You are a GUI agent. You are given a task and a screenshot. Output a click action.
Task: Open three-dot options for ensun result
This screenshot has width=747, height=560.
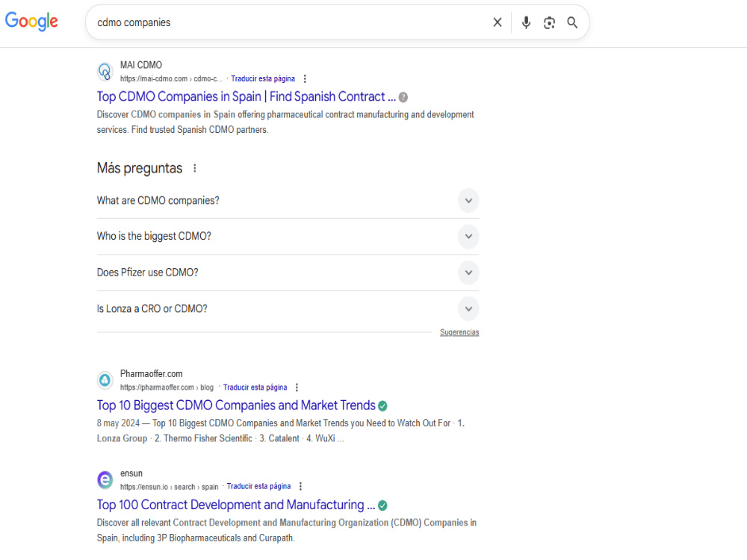[x=300, y=486]
